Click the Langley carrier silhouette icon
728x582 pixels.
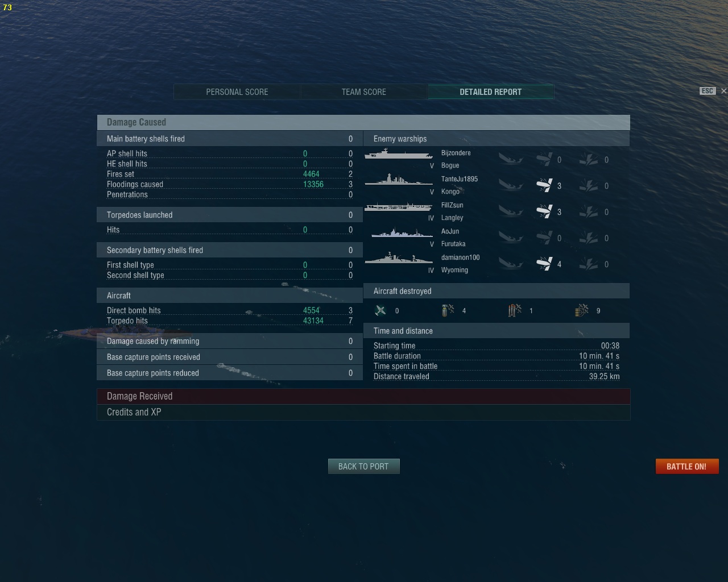tap(398, 206)
